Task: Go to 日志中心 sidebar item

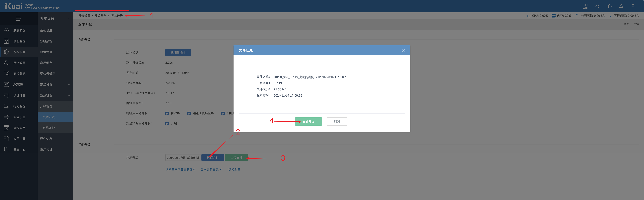Action: coord(19,150)
